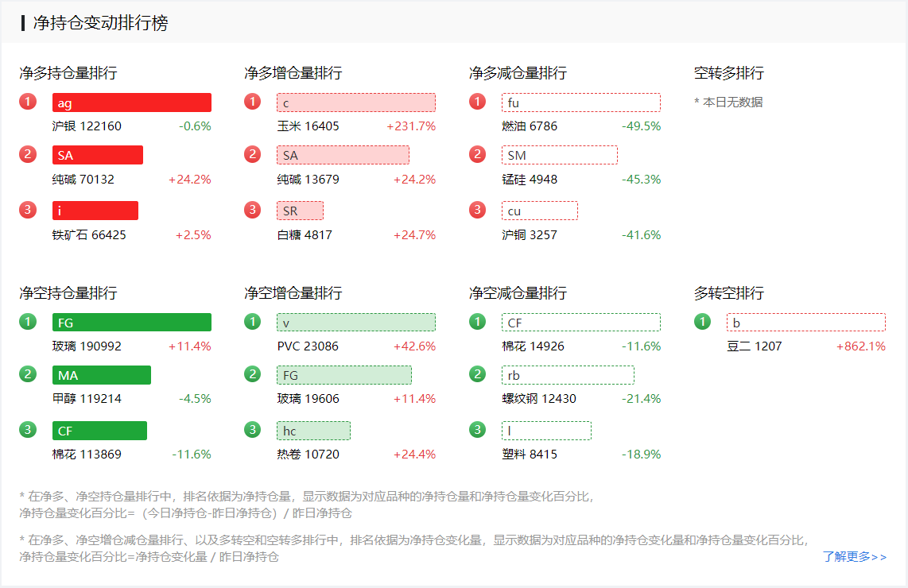Image resolution: width=908 pixels, height=588 pixels.
Task: Click the red rank 1 badge beside ag
Action: (29, 102)
